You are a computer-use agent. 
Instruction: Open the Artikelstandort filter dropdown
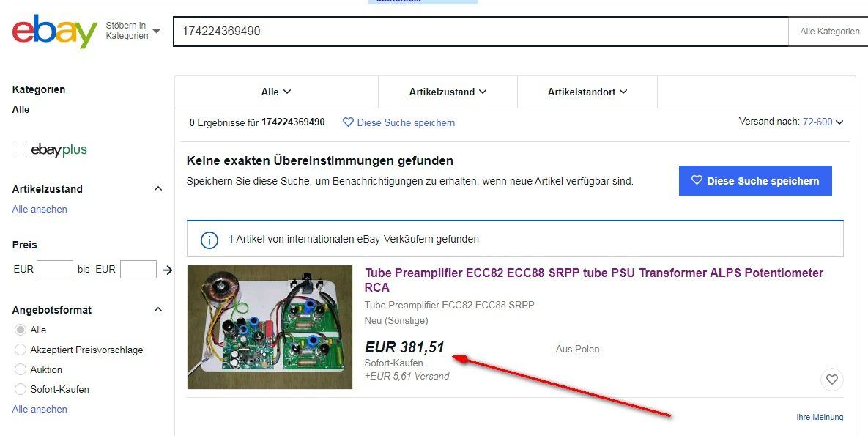(587, 92)
